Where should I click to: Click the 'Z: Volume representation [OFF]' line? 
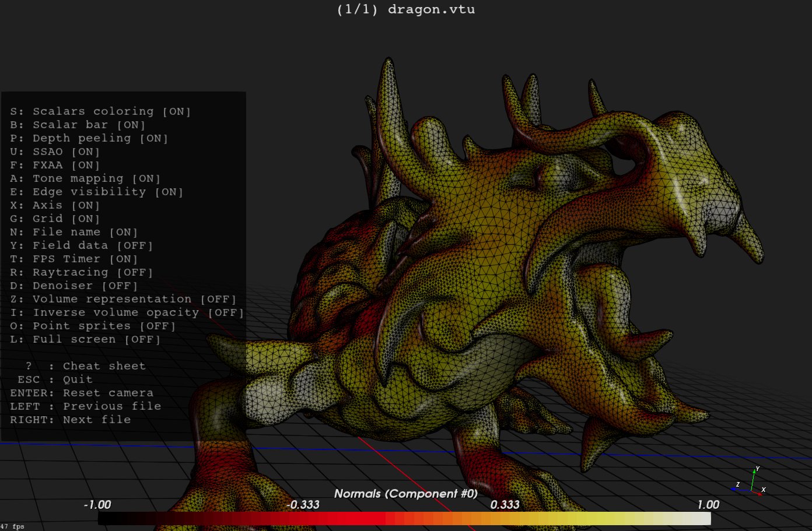point(123,299)
